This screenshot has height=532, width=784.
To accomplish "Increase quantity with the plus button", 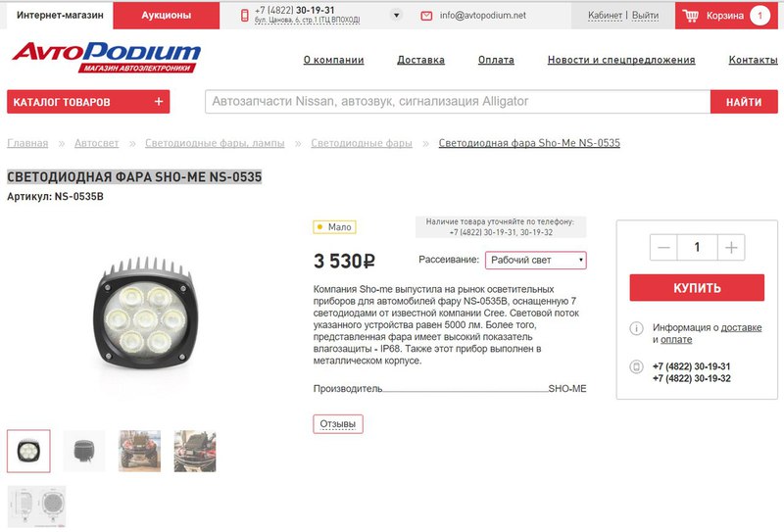I will [x=731, y=248].
